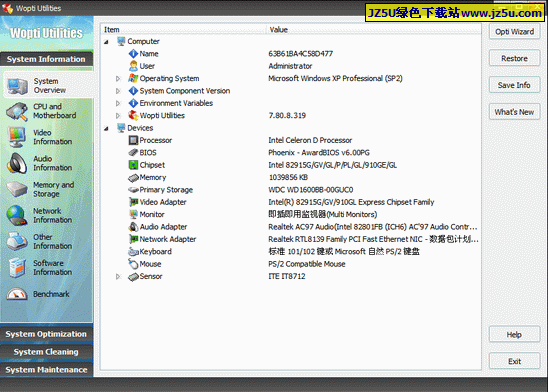Click the Environment Variables icon
Viewport: 548px width, 392px height.
tap(133, 103)
